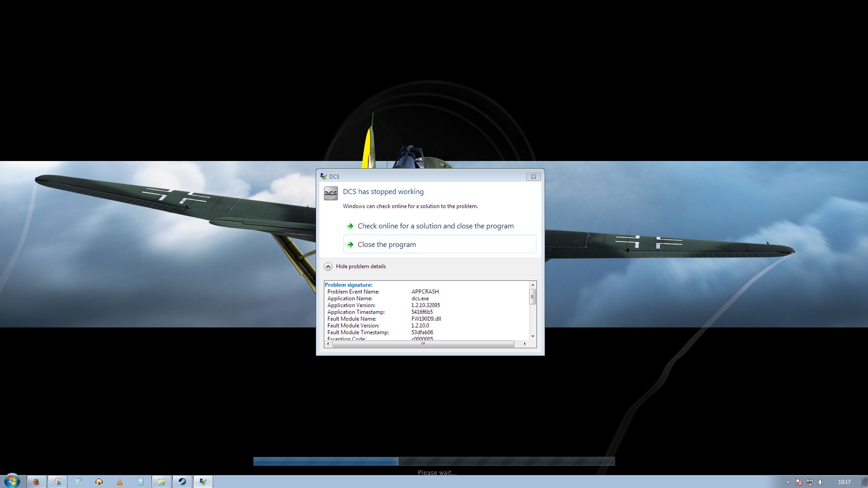Open the Notepad taskbar icon

click(x=78, y=482)
